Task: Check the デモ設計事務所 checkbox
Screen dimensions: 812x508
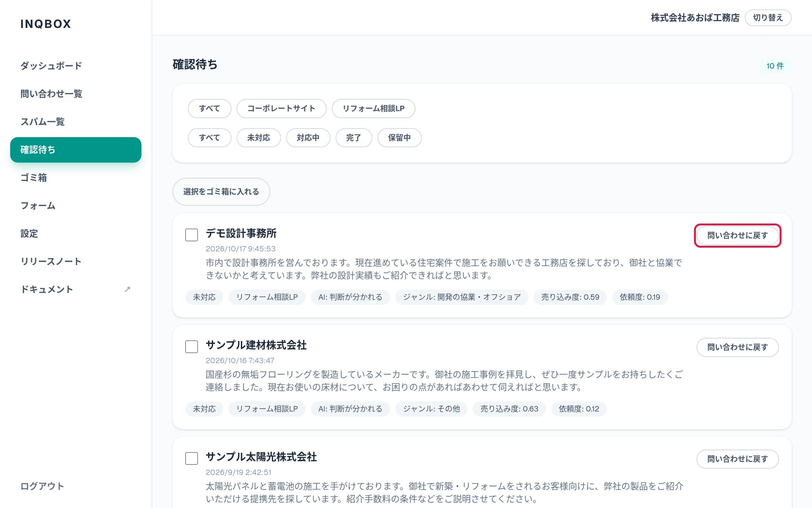Action: [x=192, y=235]
